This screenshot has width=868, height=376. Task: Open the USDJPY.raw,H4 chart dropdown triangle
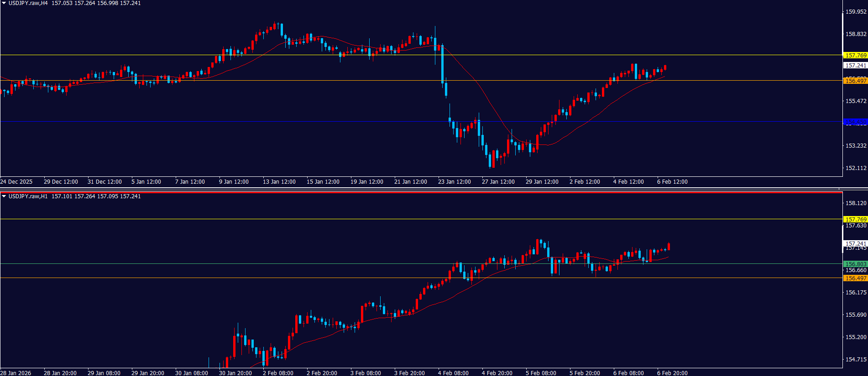[4, 3]
